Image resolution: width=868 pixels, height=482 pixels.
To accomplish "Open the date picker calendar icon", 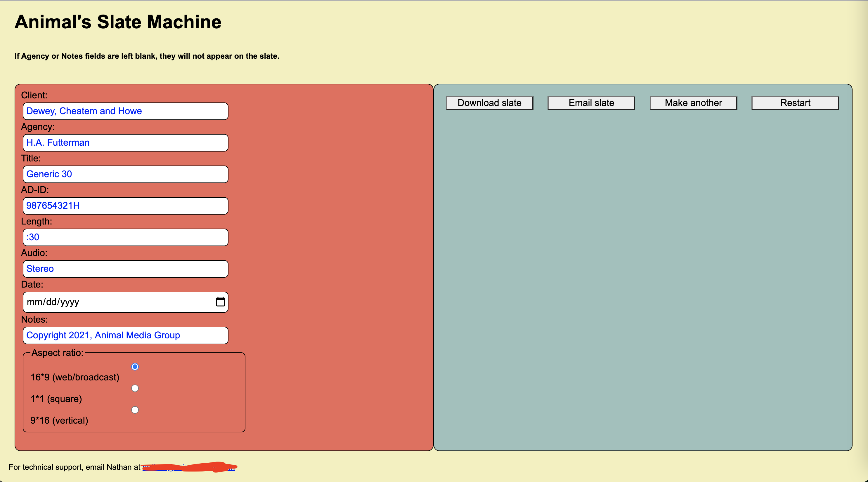I will pyautogui.click(x=220, y=302).
